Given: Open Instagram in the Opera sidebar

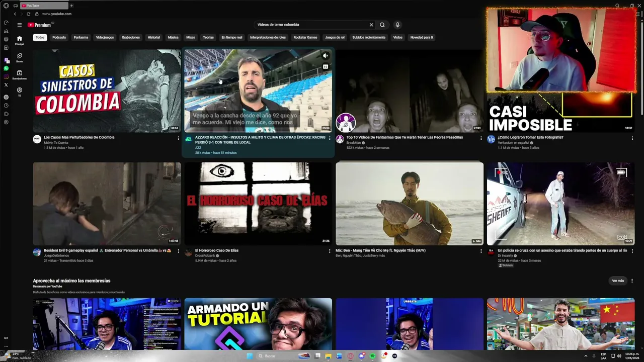Looking at the screenshot, I should click(x=6, y=76).
